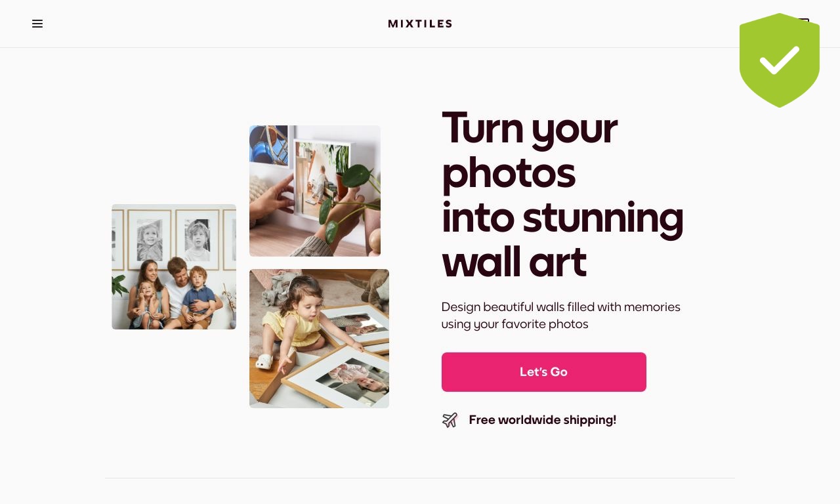This screenshot has height=504, width=840.
Task: Click the left framed child portrait on wall
Action: [150, 239]
